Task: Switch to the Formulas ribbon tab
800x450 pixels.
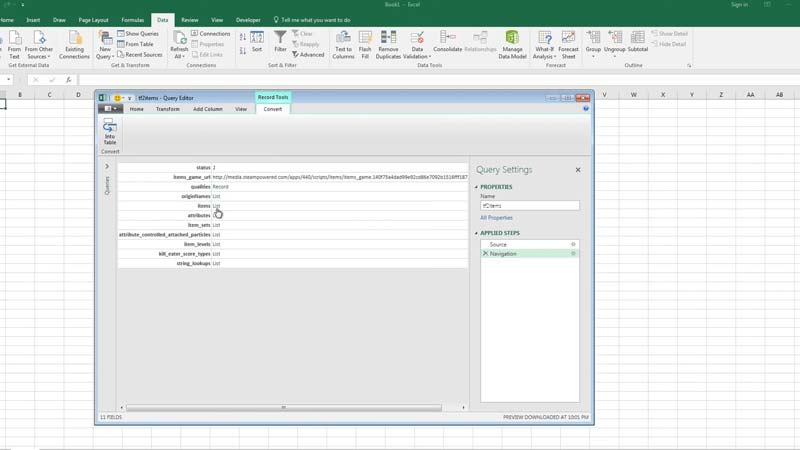Action: point(133,20)
